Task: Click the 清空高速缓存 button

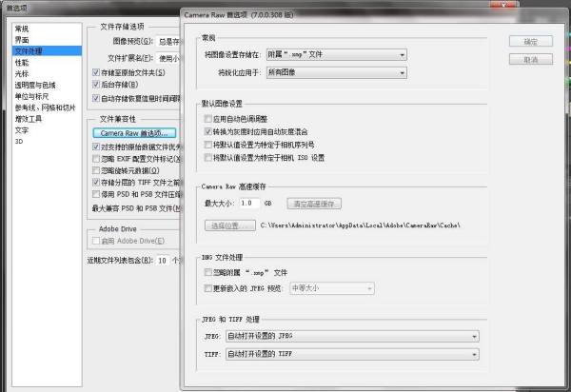Action: 314,204
